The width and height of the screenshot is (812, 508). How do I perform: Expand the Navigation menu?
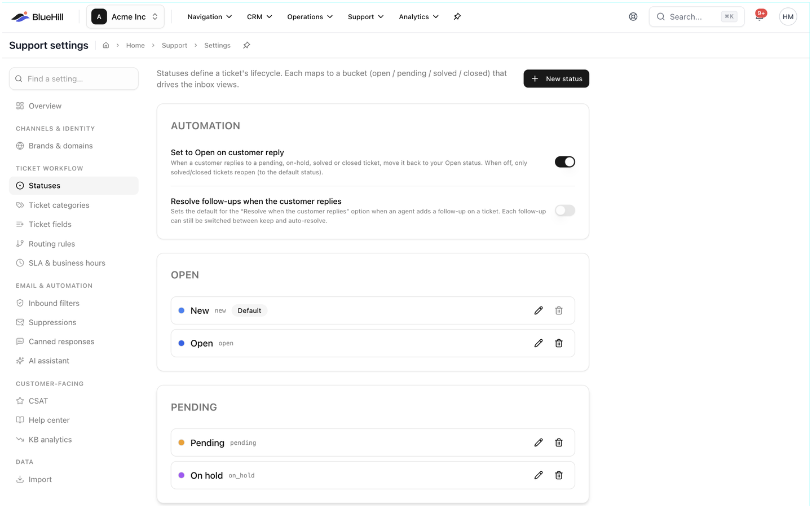(210, 16)
